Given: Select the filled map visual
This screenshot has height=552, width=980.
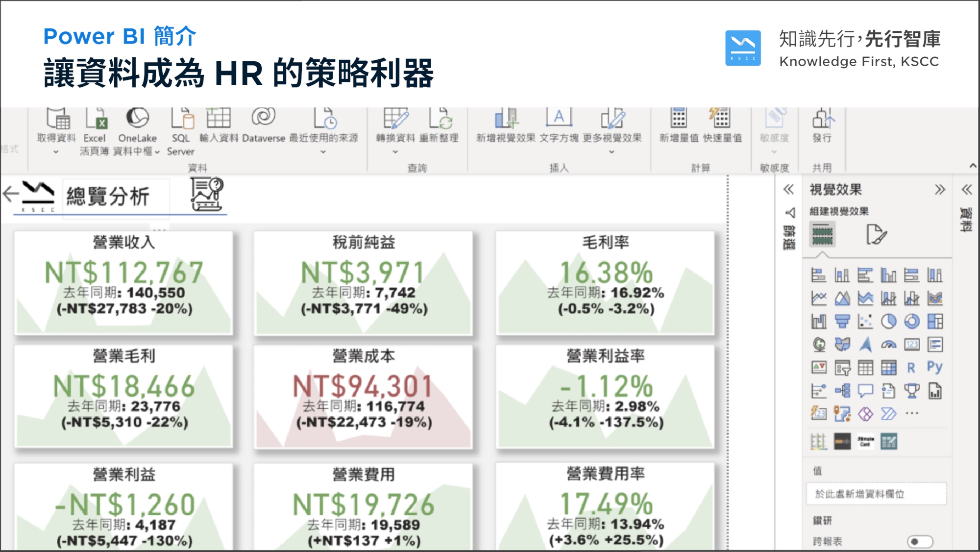Looking at the screenshot, I should click(x=842, y=345).
